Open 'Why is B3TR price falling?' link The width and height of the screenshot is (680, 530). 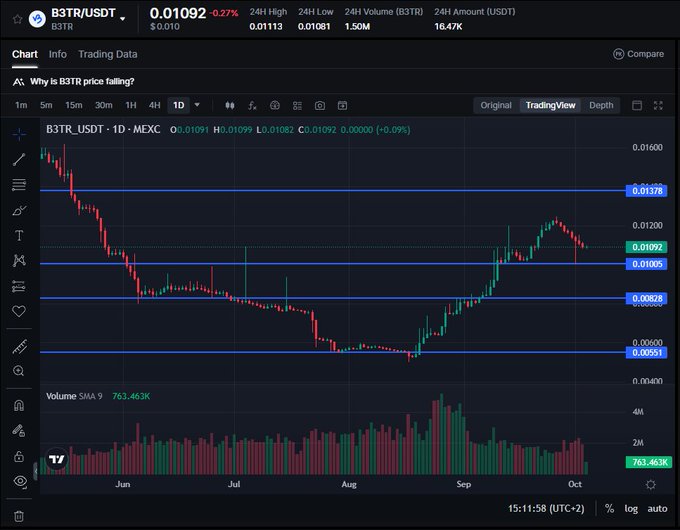pyautogui.click(x=82, y=82)
